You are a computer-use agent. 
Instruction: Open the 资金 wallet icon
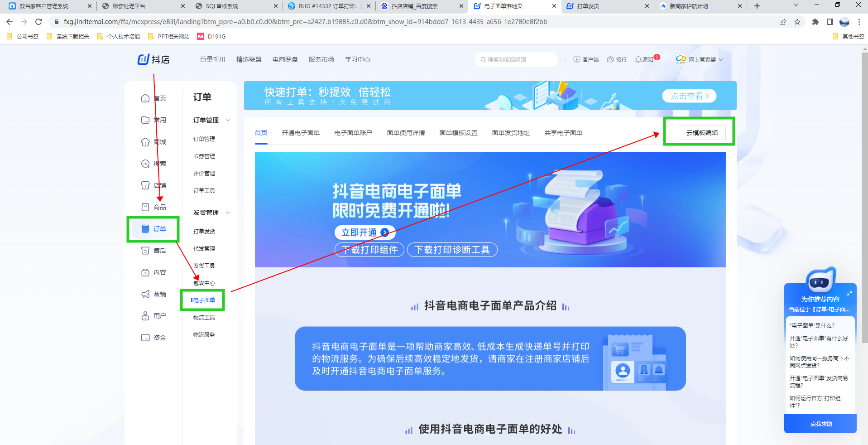point(145,338)
